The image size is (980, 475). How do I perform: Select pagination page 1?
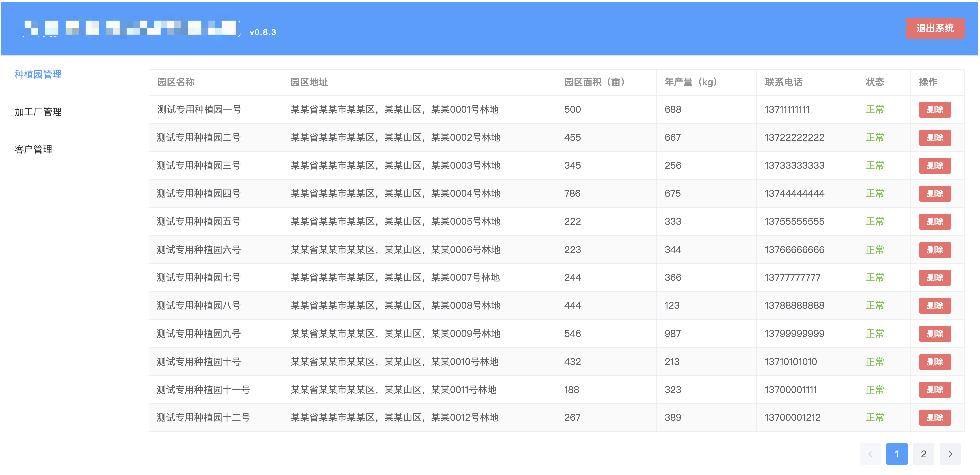897,454
